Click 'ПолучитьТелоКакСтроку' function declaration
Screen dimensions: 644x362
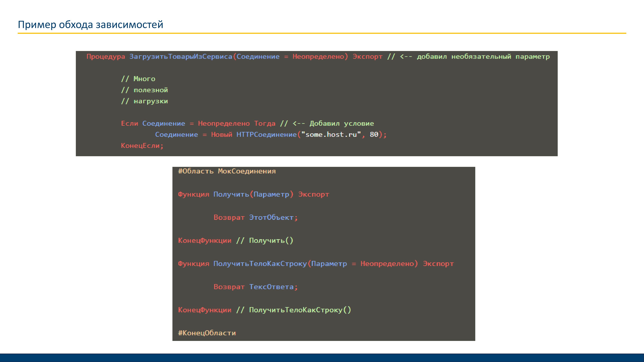click(260, 264)
